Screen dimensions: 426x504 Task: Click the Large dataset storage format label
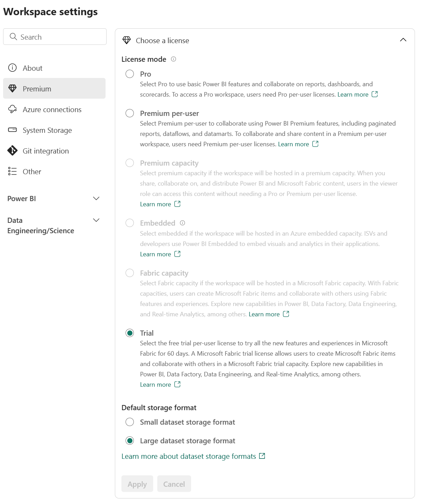pyautogui.click(x=188, y=441)
